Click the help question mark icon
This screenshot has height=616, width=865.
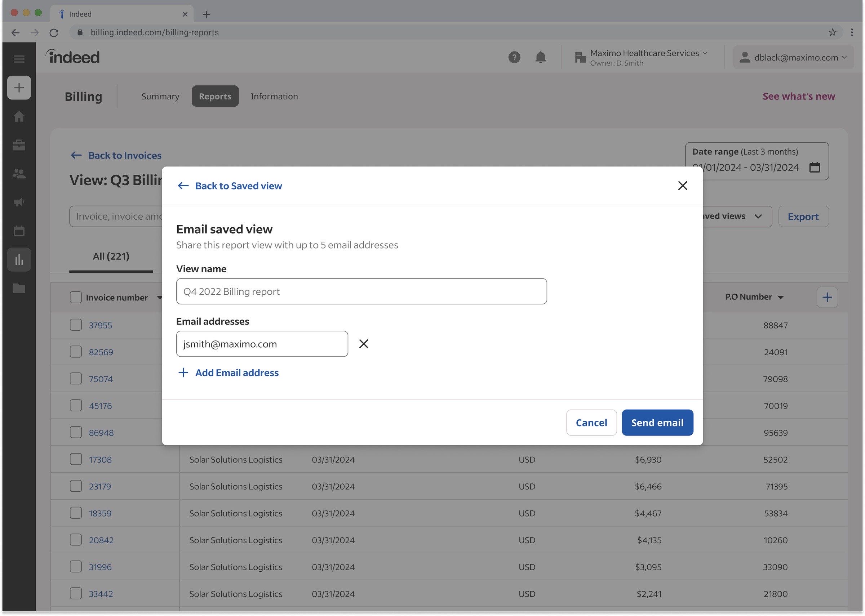514,57
